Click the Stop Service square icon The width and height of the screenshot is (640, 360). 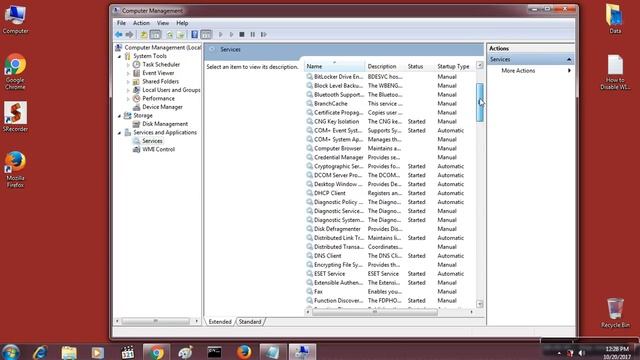(x=242, y=35)
